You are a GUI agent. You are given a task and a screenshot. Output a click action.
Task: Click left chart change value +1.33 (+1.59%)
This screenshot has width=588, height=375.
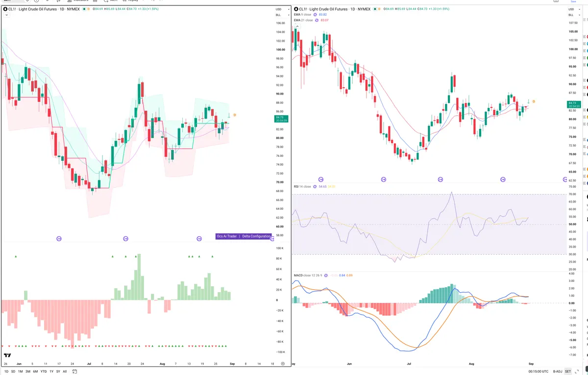click(147, 9)
